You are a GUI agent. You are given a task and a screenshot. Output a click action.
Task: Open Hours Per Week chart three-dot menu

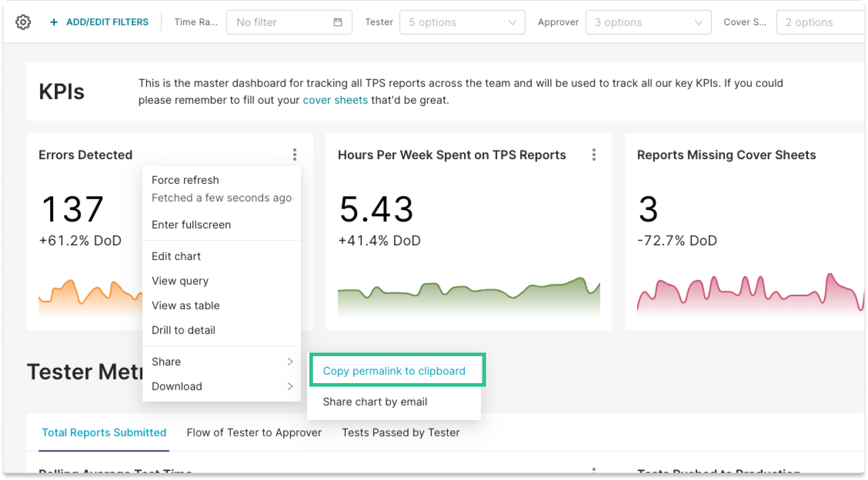tap(594, 155)
